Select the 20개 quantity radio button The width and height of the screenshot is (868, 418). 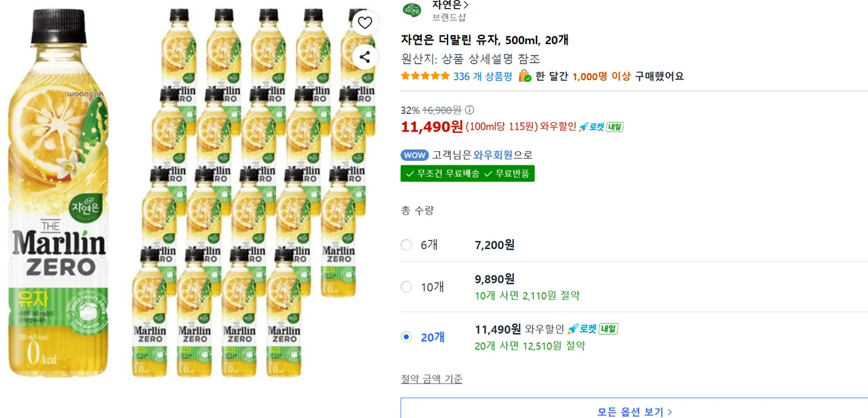click(x=406, y=337)
